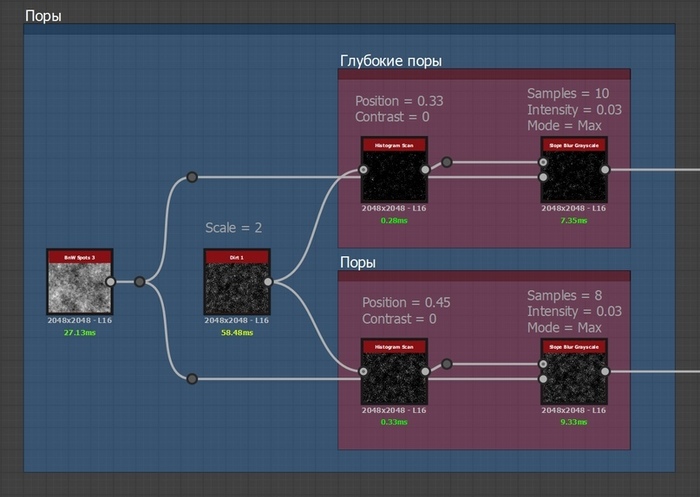Click 2048x2048 - L16 label above 7.35ms timing
Image resolution: width=700 pixels, height=497 pixels.
(x=574, y=209)
